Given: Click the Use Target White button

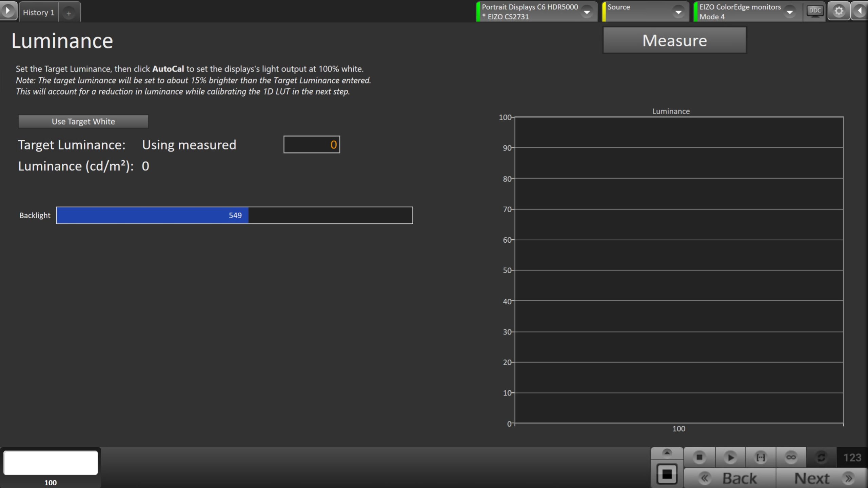Looking at the screenshot, I should click(x=83, y=121).
